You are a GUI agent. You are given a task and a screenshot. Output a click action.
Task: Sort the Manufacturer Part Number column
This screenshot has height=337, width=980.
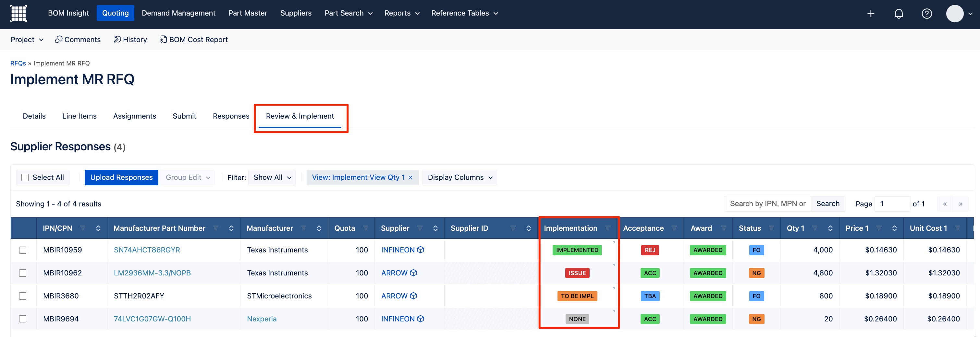pos(231,228)
